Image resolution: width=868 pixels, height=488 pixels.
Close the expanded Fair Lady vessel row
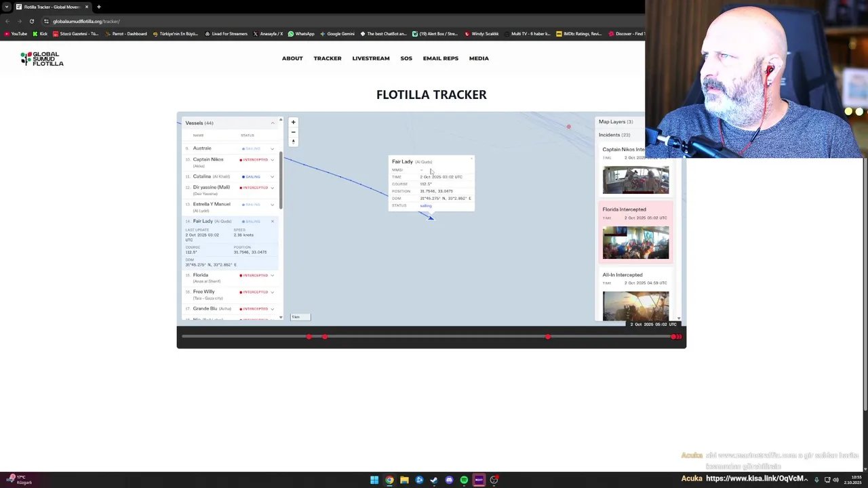[x=273, y=221]
